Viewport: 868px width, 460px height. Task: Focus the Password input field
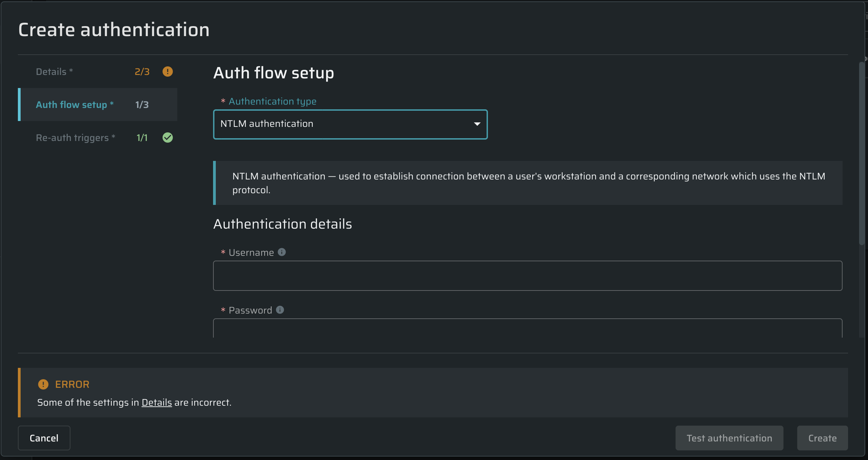coord(527,328)
